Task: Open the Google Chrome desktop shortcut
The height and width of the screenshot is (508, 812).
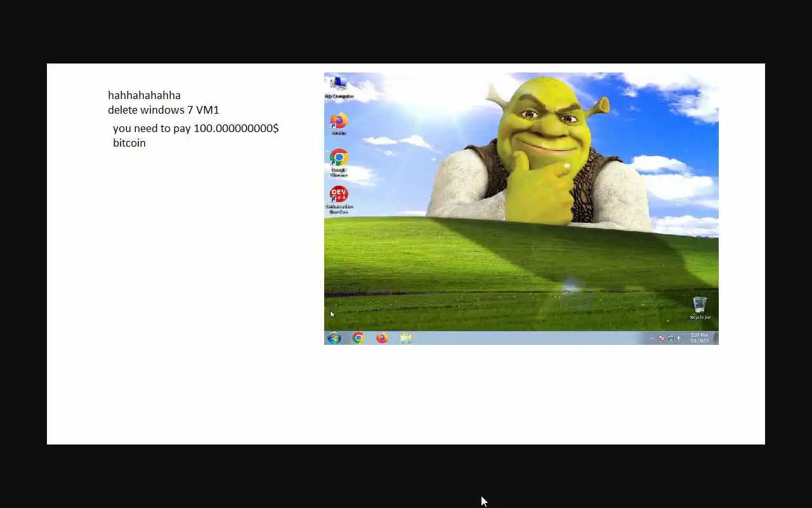Action: (x=339, y=163)
